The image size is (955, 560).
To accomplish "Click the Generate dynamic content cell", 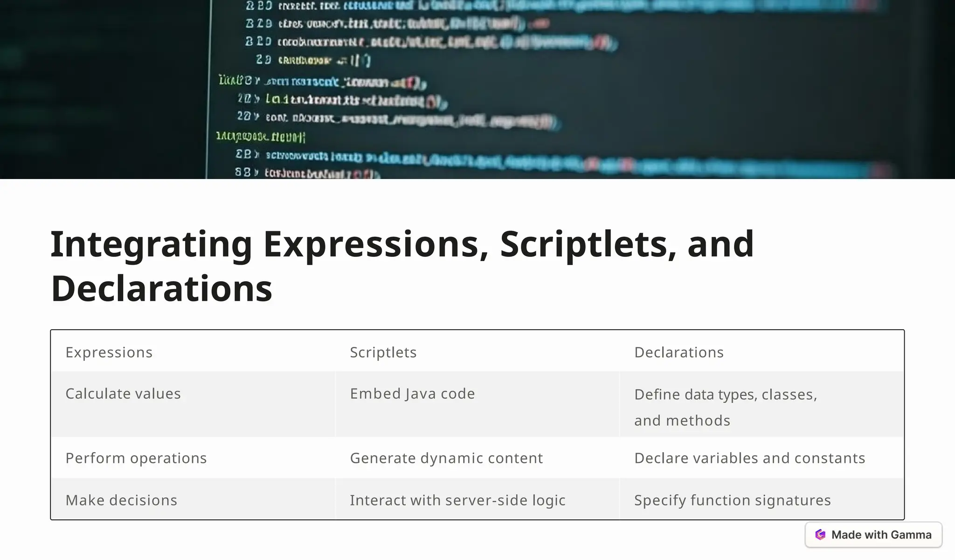I will [x=477, y=458].
